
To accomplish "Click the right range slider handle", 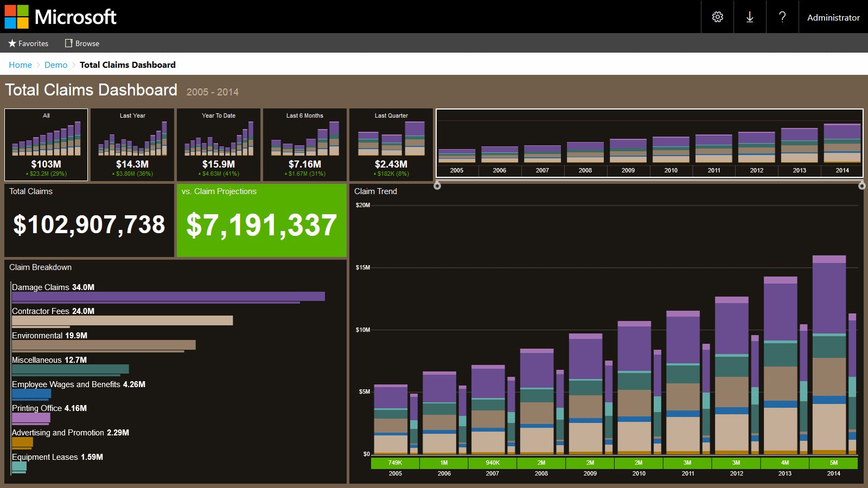I will 861,186.
